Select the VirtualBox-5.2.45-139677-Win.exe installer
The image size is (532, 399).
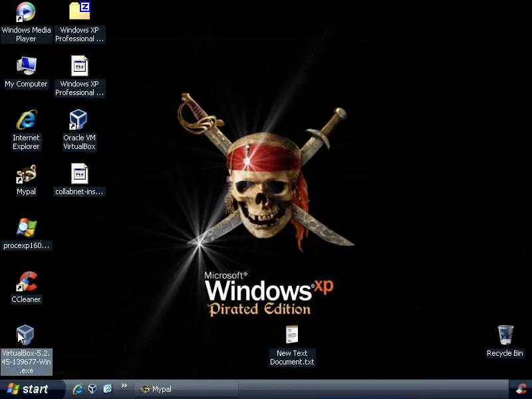[x=26, y=350]
